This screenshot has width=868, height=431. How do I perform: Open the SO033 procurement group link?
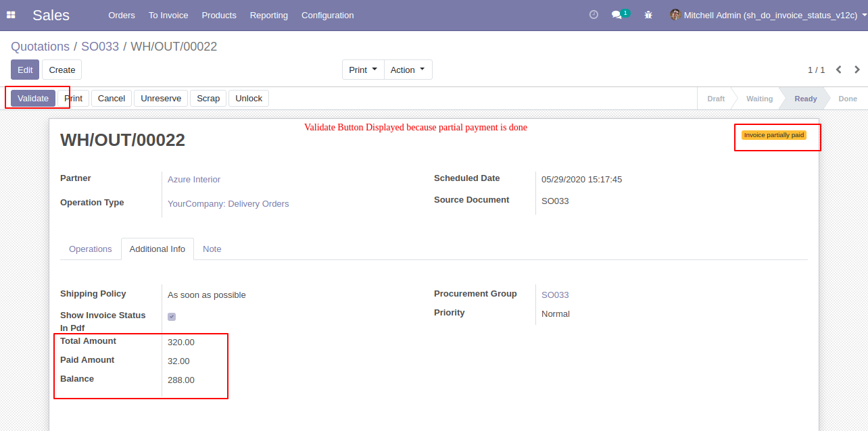[x=555, y=295]
